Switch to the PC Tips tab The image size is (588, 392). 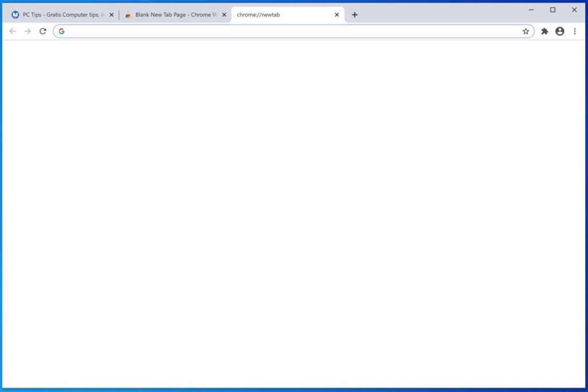pos(60,14)
